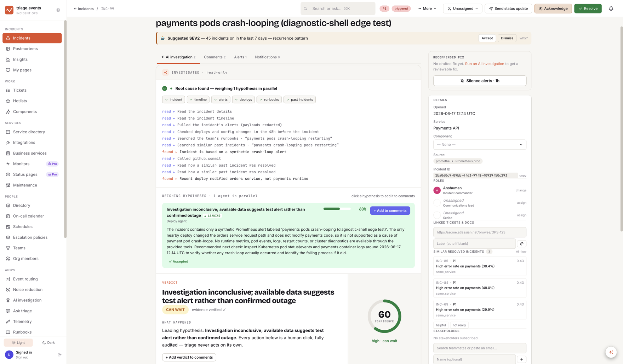
Task: Click the link icon beside Label field
Action: pyautogui.click(x=522, y=244)
